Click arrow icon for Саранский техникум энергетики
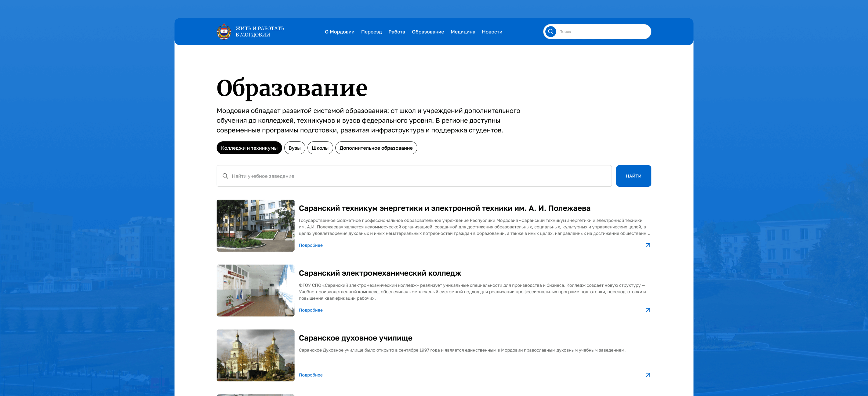868x396 pixels. (648, 245)
